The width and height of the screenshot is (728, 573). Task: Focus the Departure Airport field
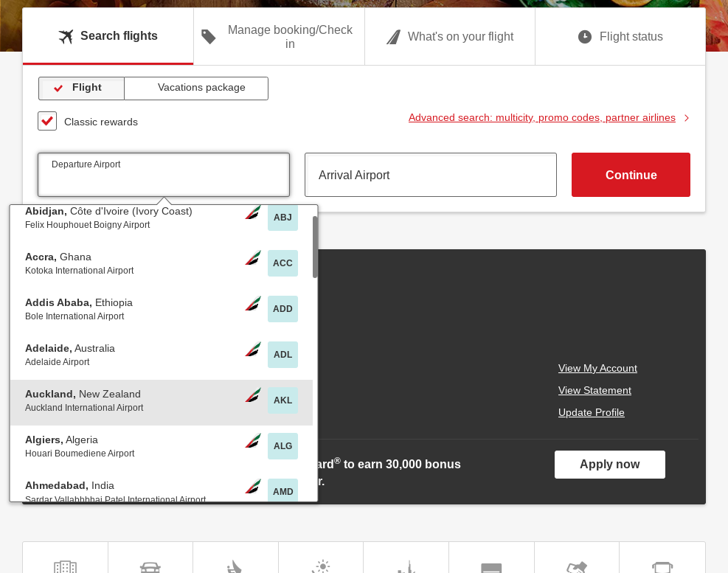164,175
